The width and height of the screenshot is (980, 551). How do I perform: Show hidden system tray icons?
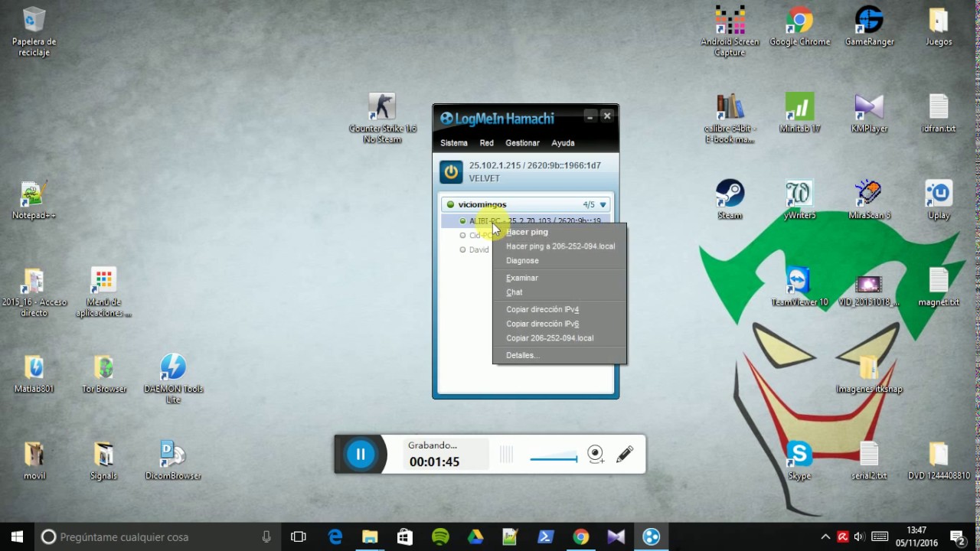(x=825, y=537)
